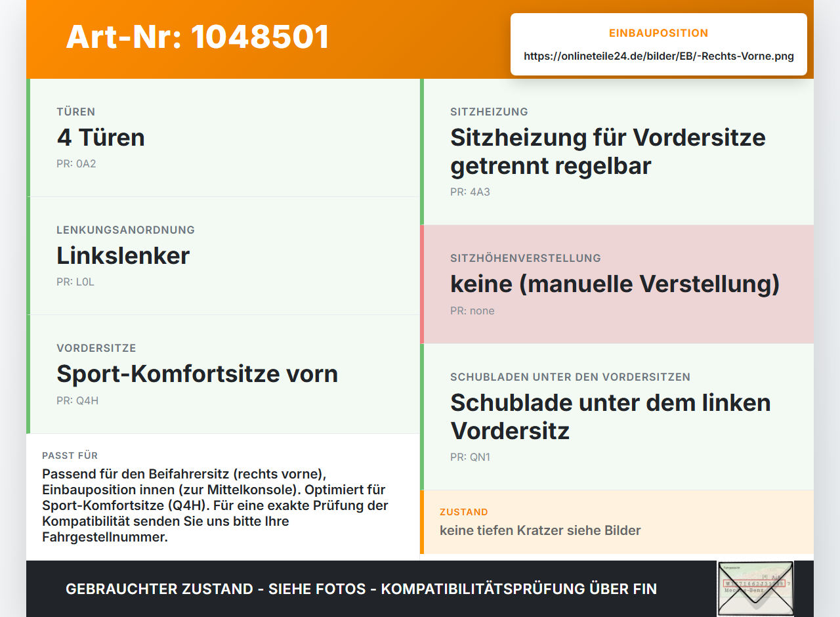Select the Beifahrersitz compatibility description paragraph
Screen dimensions: 840x617
tap(215, 505)
